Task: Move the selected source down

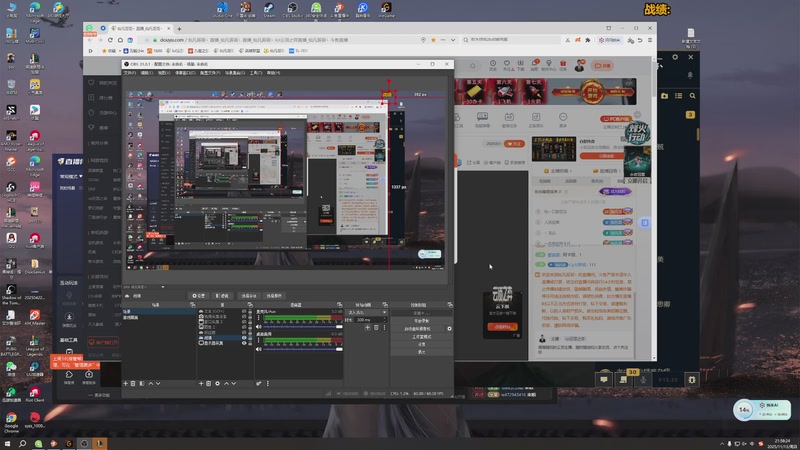Action: (234, 383)
